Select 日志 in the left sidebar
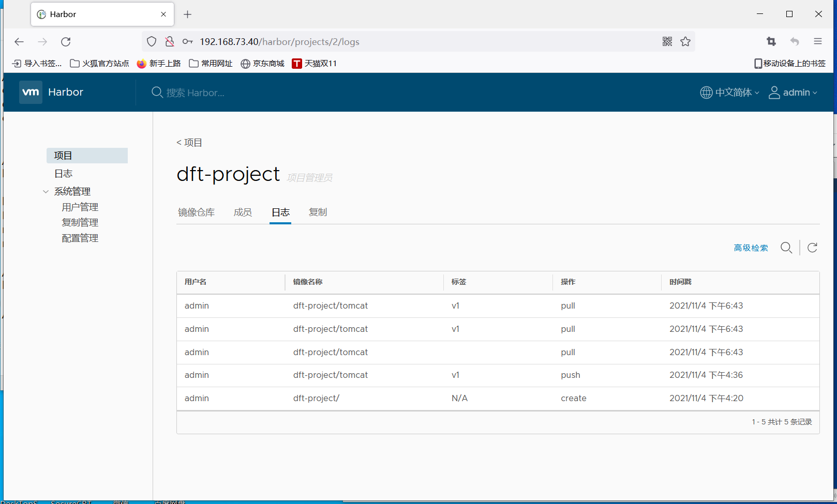This screenshot has width=837, height=504. click(x=64, y=174)
